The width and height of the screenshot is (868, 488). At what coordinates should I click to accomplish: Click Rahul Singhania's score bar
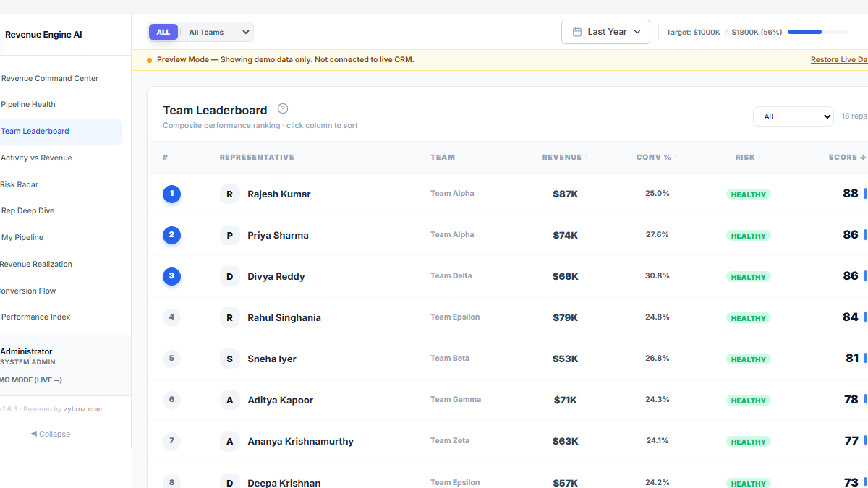pos(865,317)
